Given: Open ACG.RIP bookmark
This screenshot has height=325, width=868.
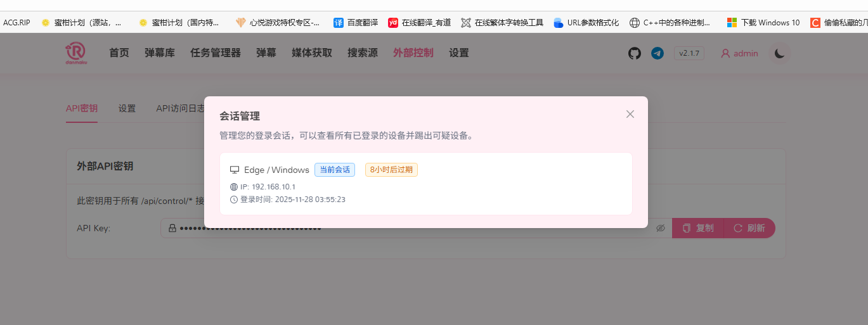Looking at the screenshot, I should [16, 22].
